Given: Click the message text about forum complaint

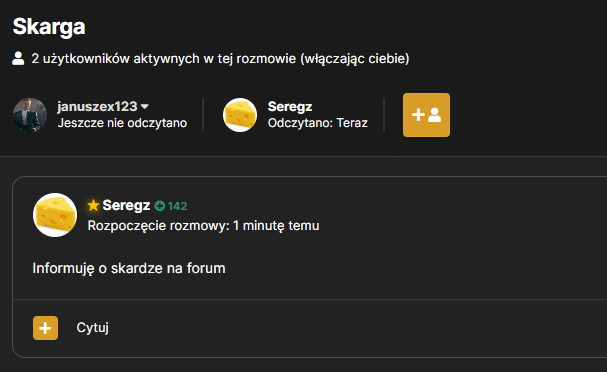Looking at the screenshot, I should tap(129, 268).
